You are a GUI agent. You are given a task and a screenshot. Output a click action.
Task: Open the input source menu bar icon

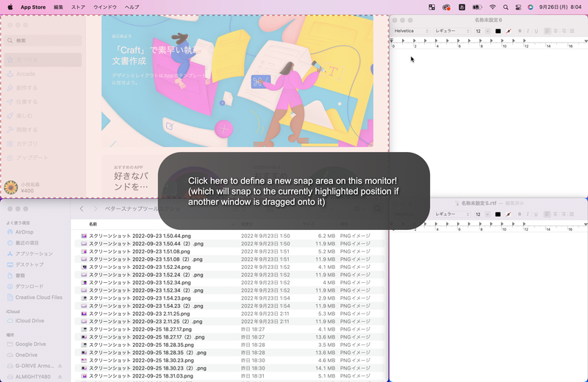click(x=462, y=7)
